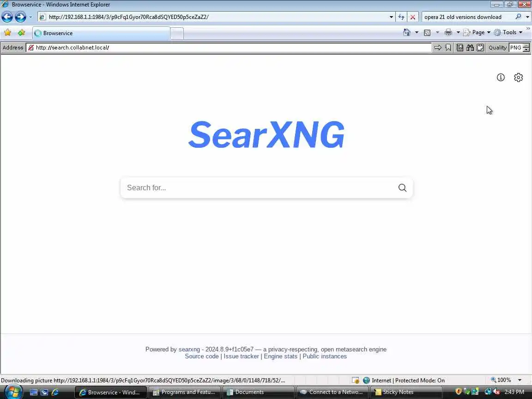The width and height of the screenshot is (532, 399).
Task: Open a new blank tab
Action: point(177,34)
